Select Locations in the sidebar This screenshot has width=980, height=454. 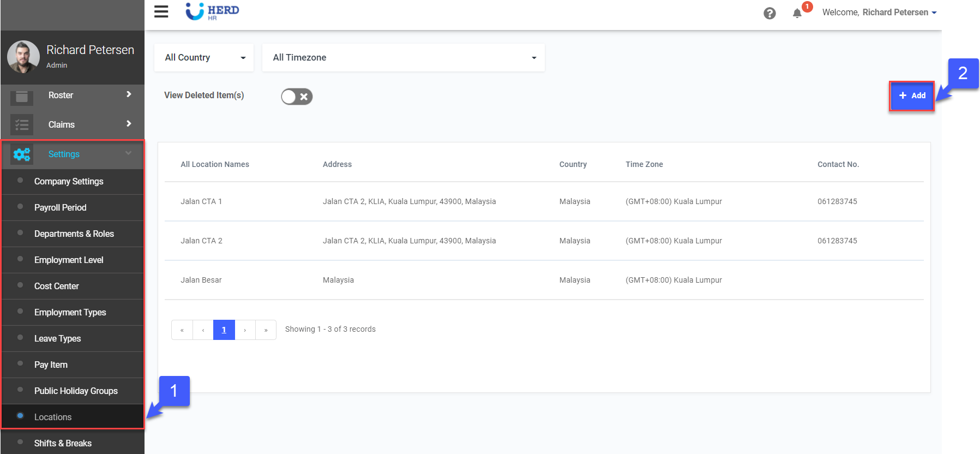point(53,417)
